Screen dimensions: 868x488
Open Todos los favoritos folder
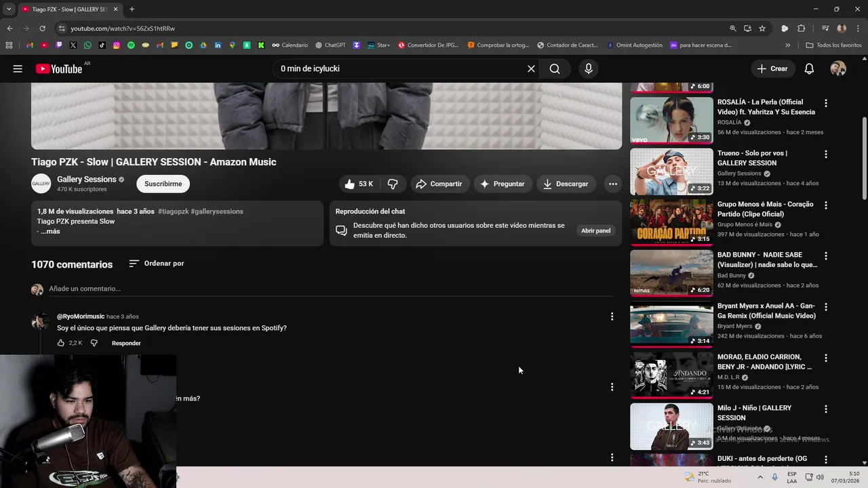[833, 45]
